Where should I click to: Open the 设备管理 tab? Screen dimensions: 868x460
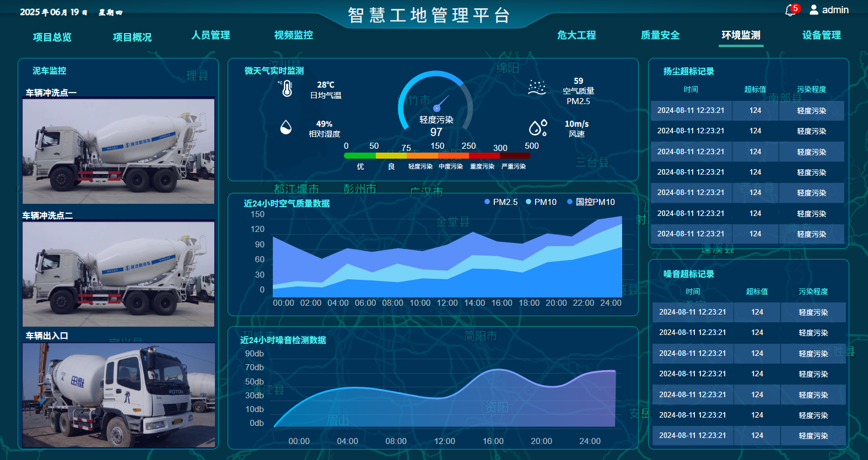coord(821,35)
